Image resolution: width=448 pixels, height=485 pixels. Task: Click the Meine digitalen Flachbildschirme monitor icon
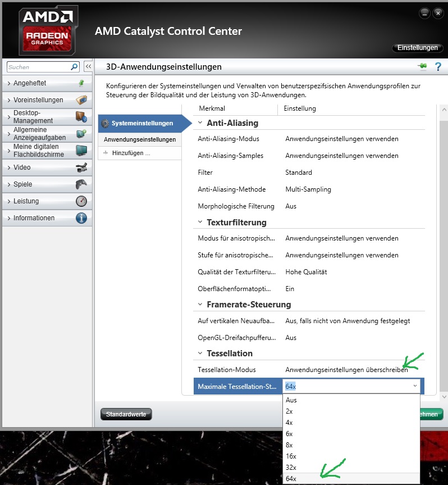click(x=81, y=150)
